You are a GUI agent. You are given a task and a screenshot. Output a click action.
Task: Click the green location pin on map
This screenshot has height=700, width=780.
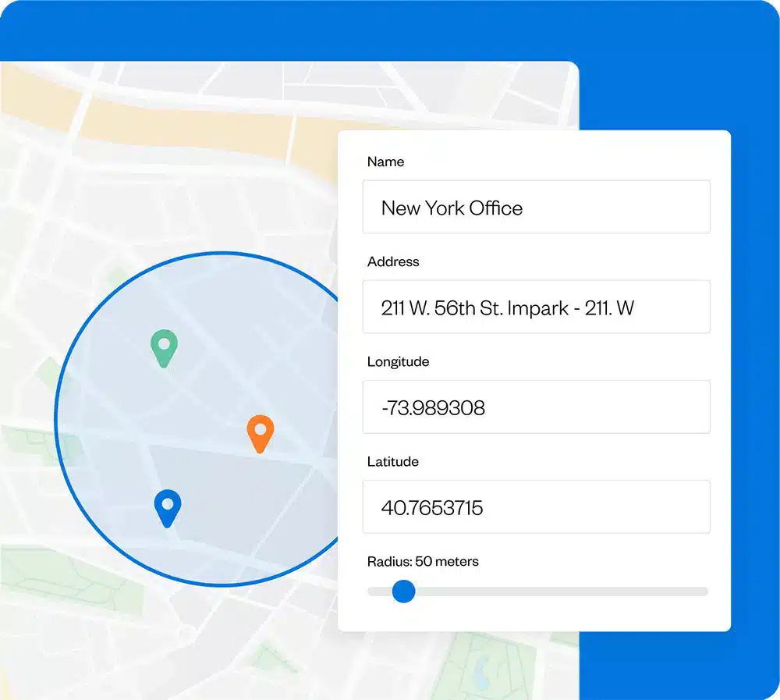tap(164, 346)
